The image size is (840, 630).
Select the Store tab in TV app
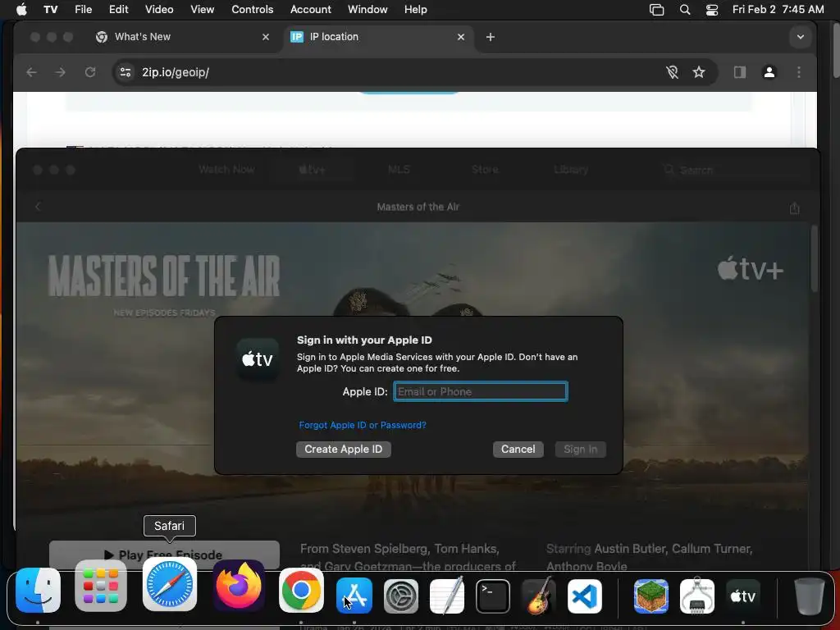pyautogui.click(x=486, y=169)
